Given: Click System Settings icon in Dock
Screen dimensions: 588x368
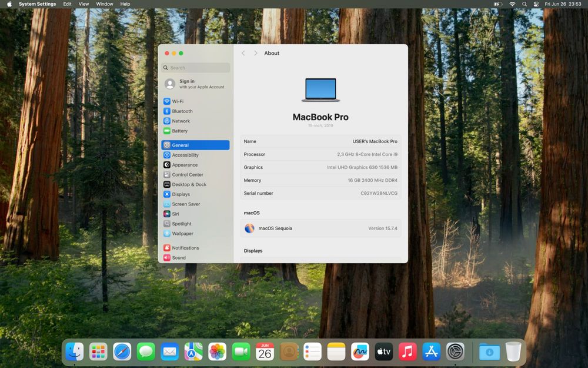Looking at the screenshot, I should tap(455, 352).
